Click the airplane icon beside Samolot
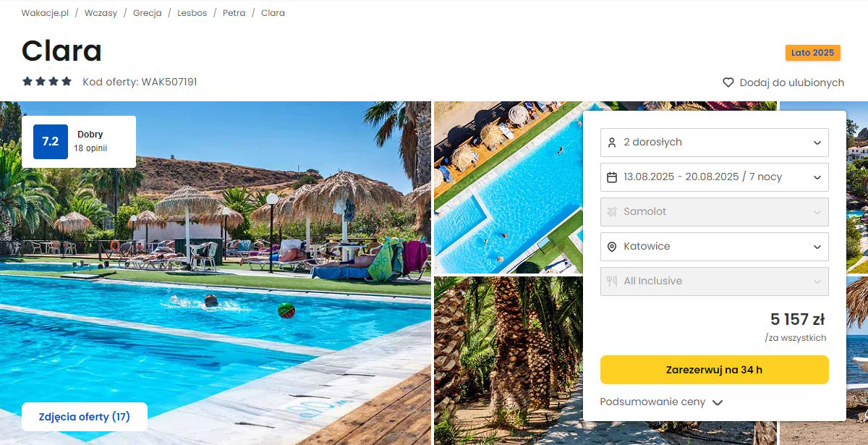 tap(612, 212)
